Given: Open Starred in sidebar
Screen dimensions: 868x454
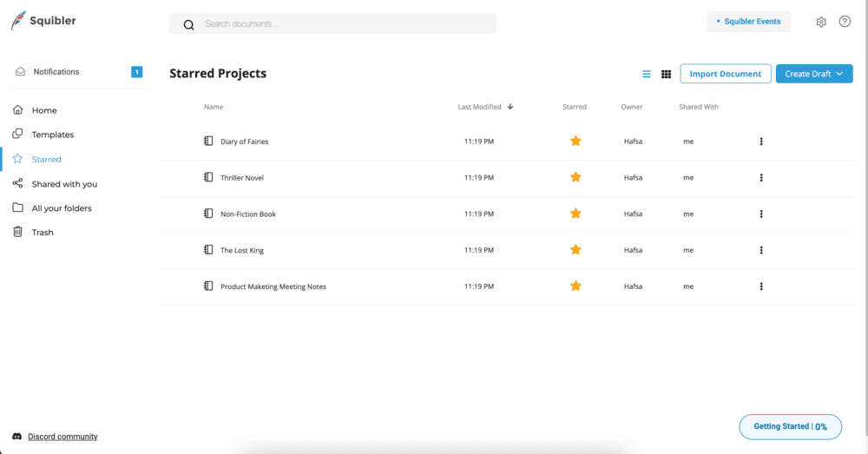Looking at the screenshot, I should [47, 160].
